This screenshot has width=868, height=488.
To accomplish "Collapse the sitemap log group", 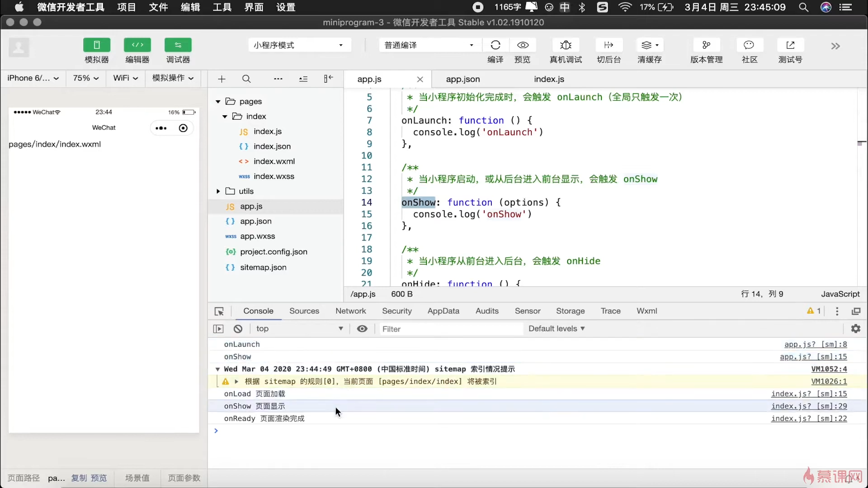I will click(218, 369).
